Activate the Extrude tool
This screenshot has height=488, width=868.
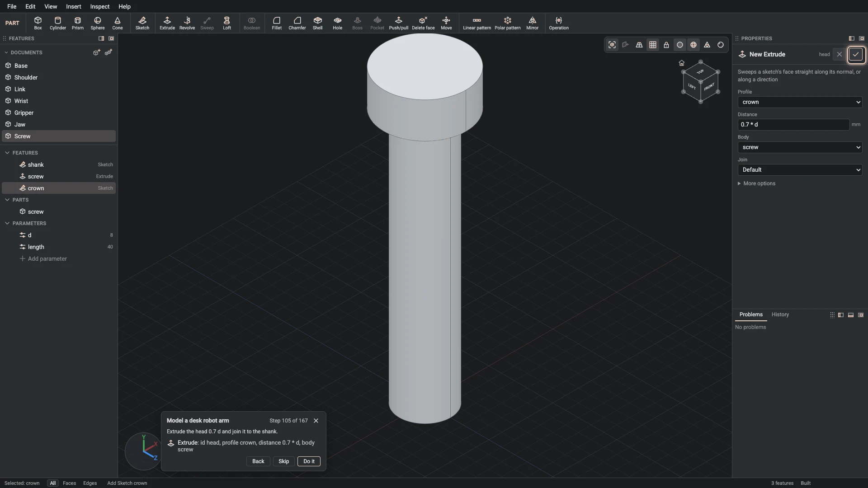167,23
